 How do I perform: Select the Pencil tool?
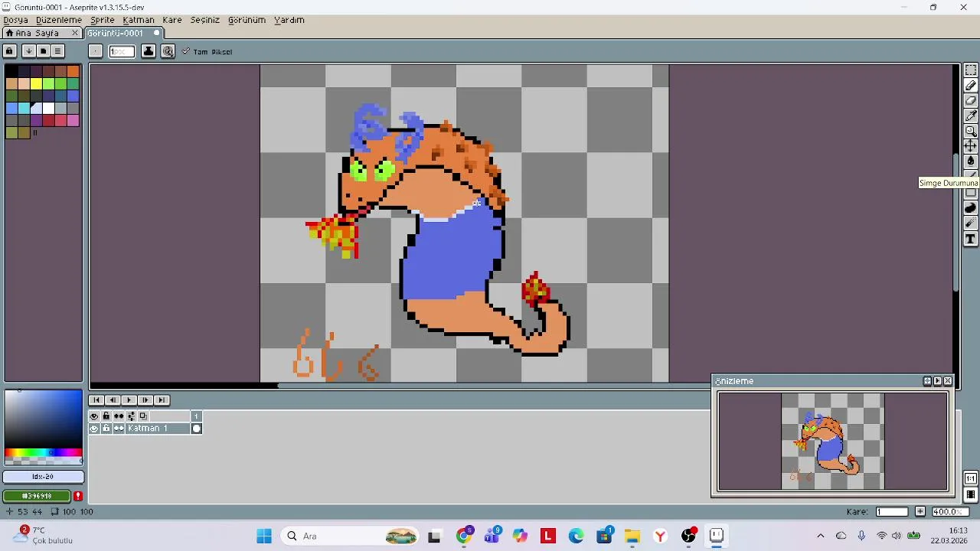click(x=970, y=86)
